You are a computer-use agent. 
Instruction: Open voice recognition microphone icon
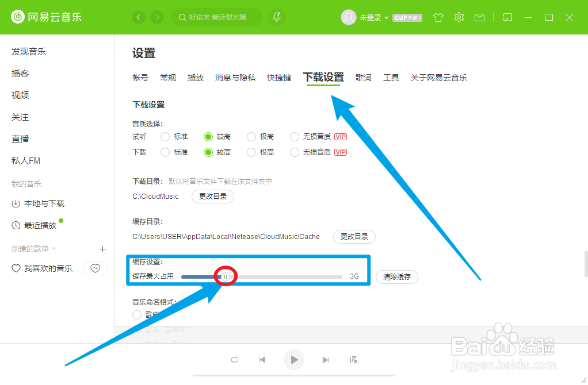pyautogui.click(x=277, y=17)
